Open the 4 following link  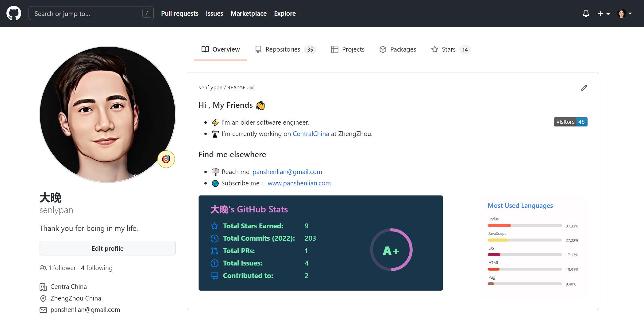click(x=97, y=268)
